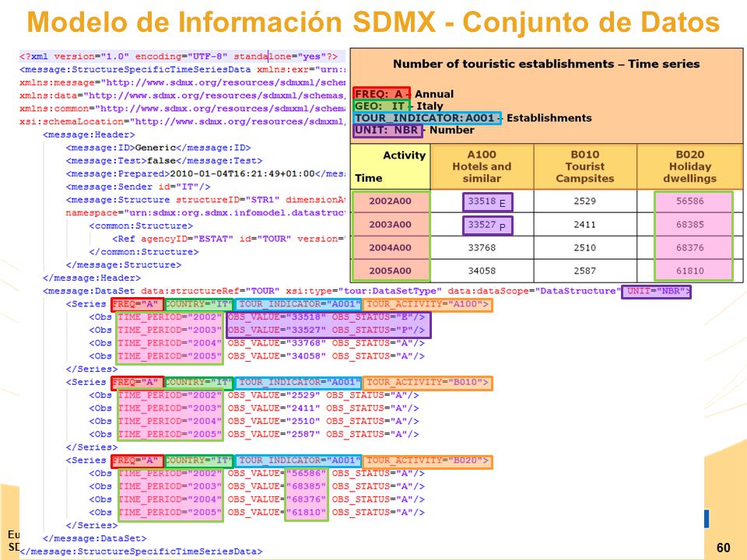Click the highlighted 'UNIT="NBR"' attribute in XML

657,292
